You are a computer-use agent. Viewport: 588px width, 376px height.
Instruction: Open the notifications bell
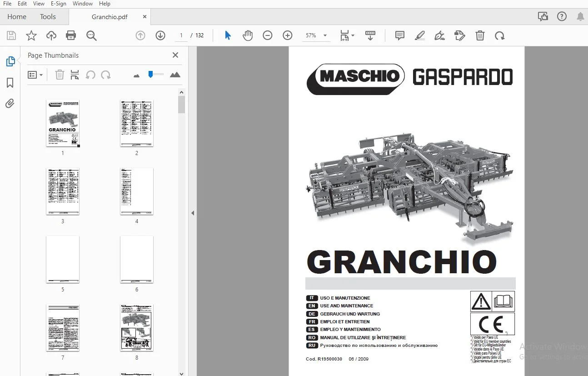click(x=580, y=17)
